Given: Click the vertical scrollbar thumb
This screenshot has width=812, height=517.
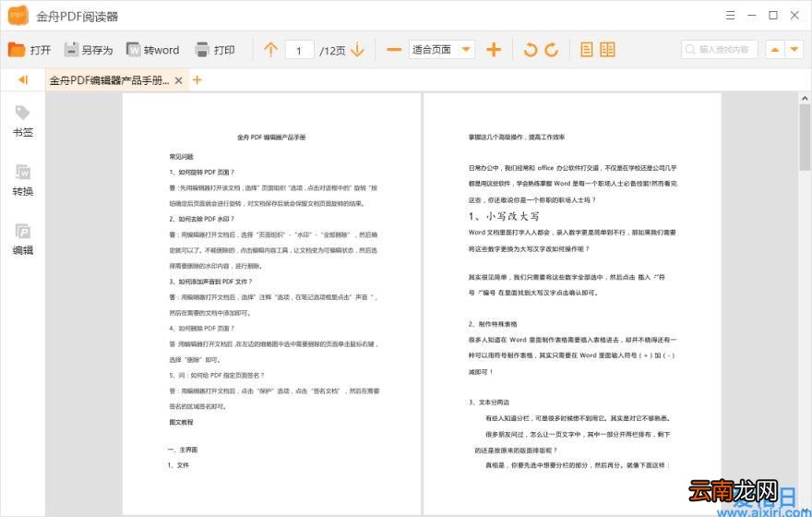Looking at the screenshot, I should (x=805, y=138).
